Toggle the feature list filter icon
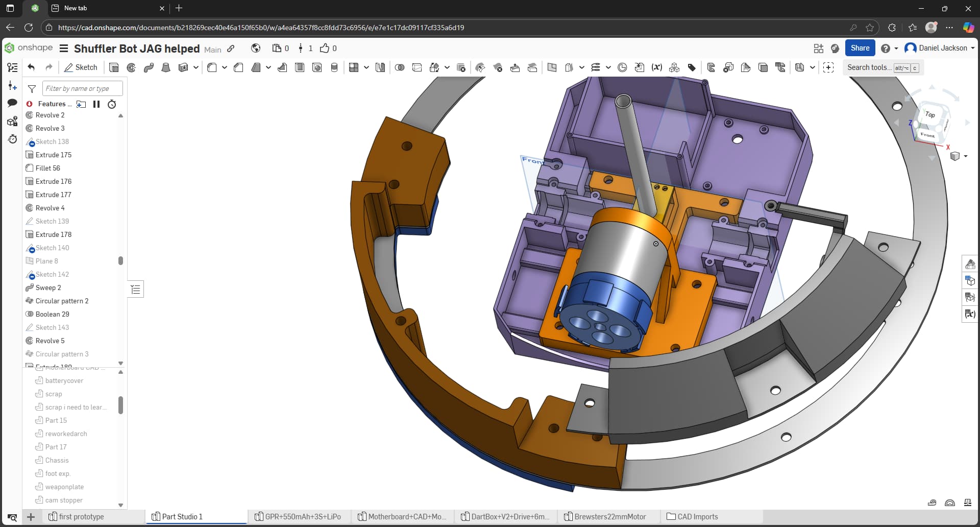 point(32,89)
